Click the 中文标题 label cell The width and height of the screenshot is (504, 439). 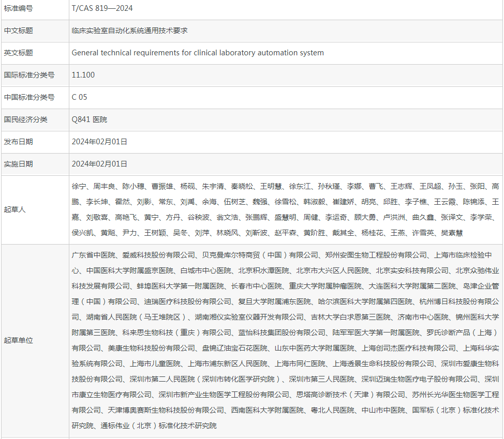[35, 31]
